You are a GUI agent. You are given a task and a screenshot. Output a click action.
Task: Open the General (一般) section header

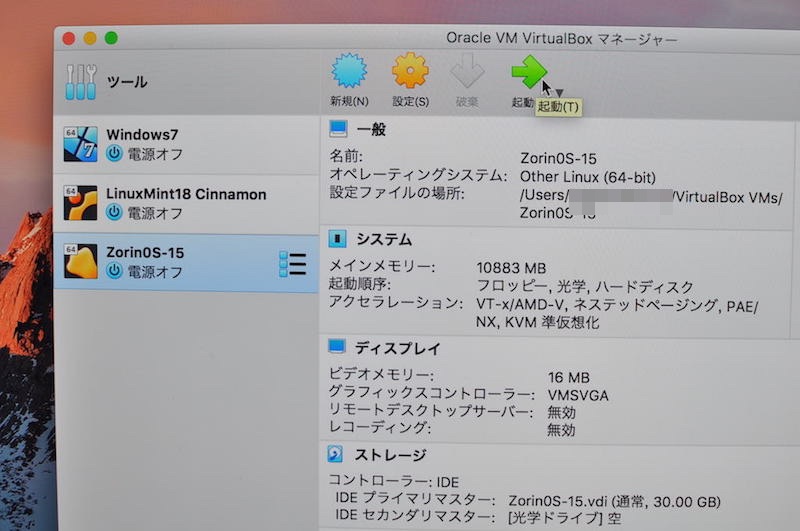(x=371, y=130)
